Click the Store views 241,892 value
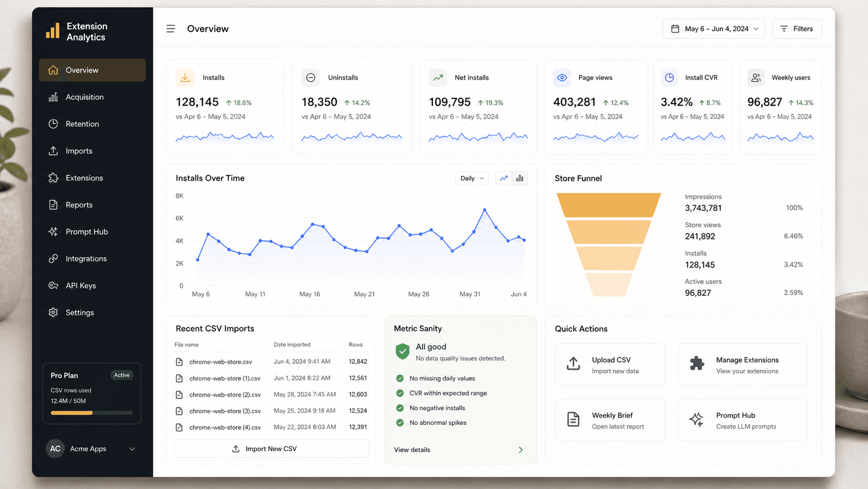 coord(700,236)
